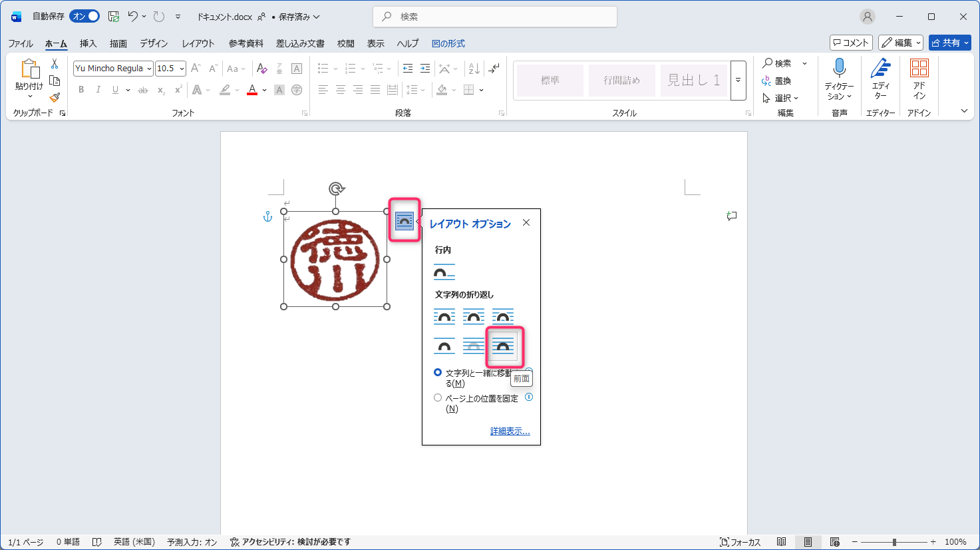This screenshot has width=980, height=550.
Task: Click the zoom slider in status bar
Action: pos(894,542)
